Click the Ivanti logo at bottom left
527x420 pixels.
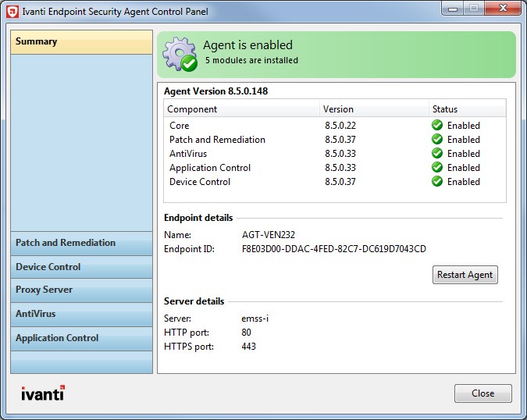43,393
